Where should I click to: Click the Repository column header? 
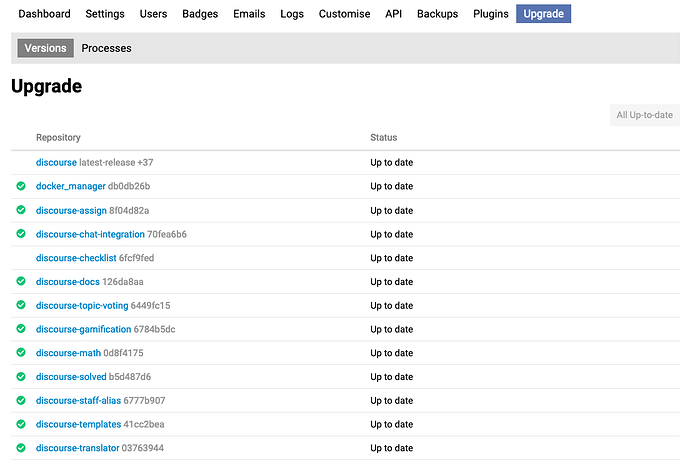59,137
